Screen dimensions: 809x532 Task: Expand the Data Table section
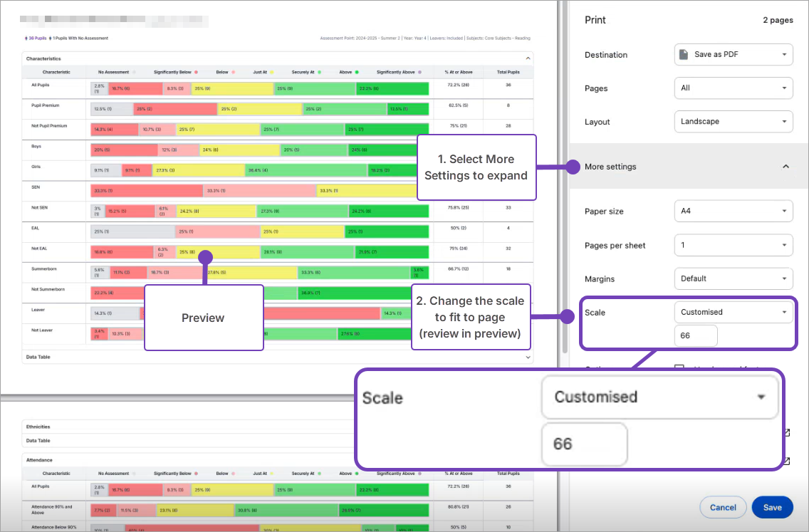pos(528,356)
